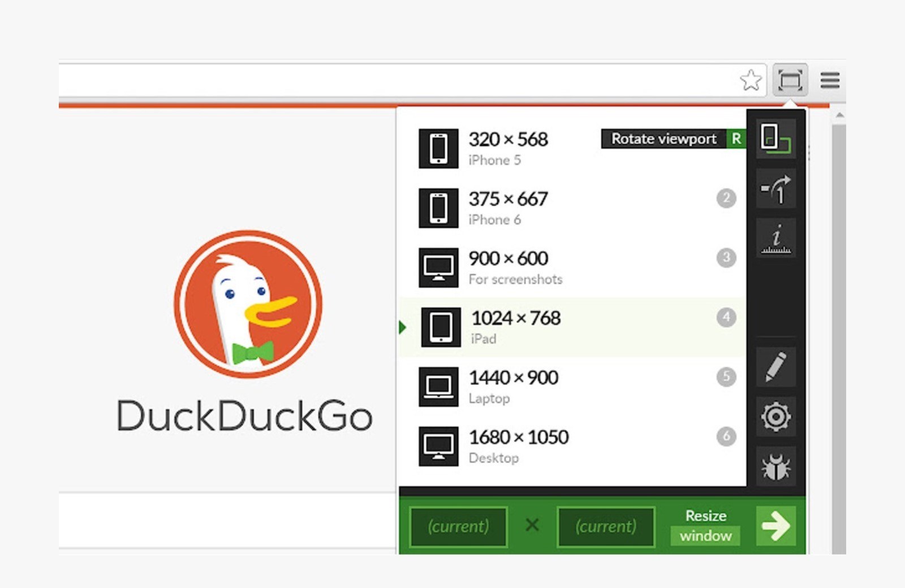905x588 pixels.
Task: Select the 1680 × 1050 preset
Action: pyautogui.click(x=572, y=446)
